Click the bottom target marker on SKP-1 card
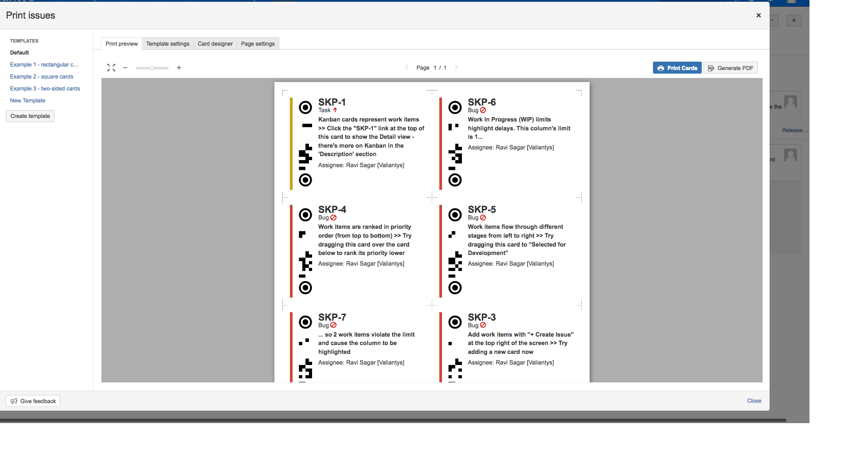 tap(305, 180)
